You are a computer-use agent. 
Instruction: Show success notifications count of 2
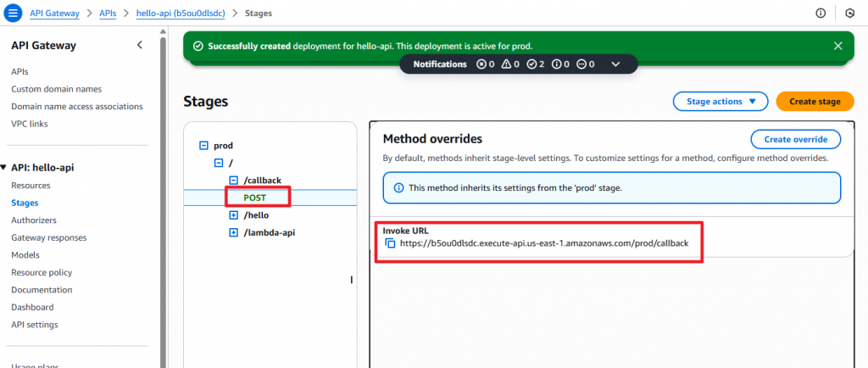(536, 64)
